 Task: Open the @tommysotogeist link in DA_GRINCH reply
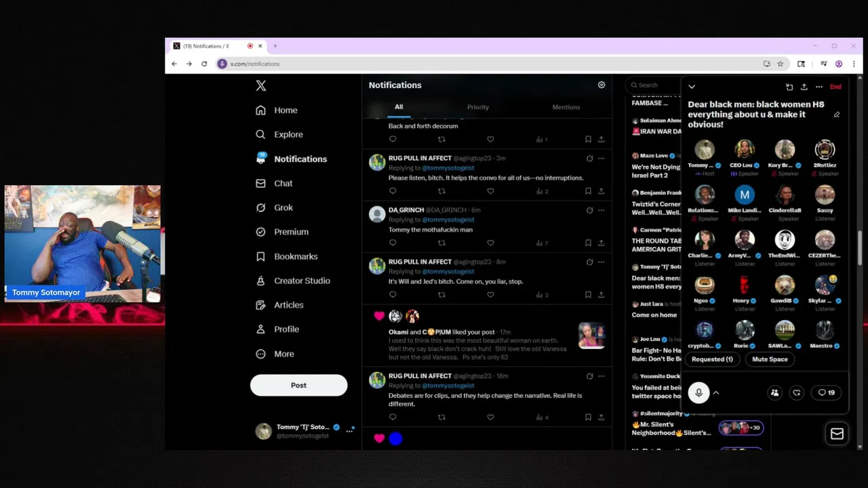(x=448, y=220)
